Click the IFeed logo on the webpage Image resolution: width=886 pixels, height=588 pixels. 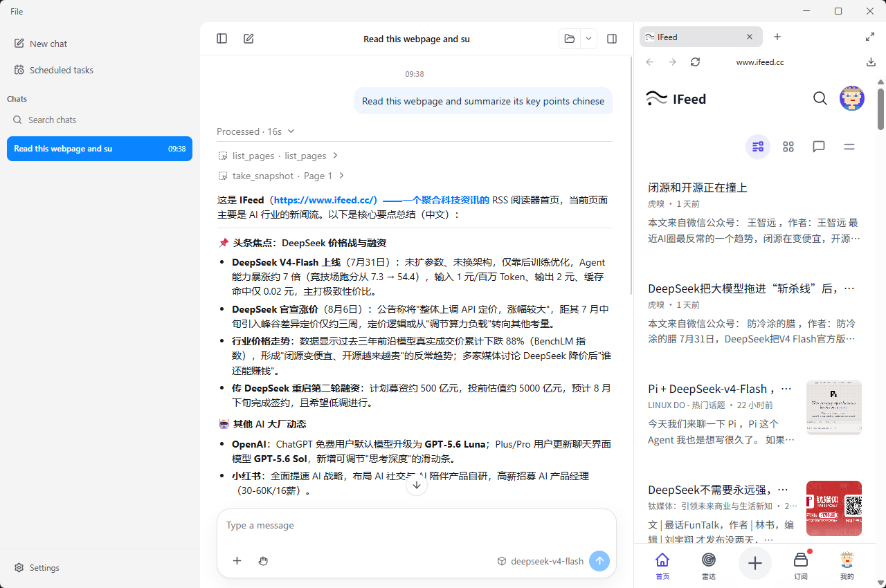pyautogui.click(x=676, y=99)
